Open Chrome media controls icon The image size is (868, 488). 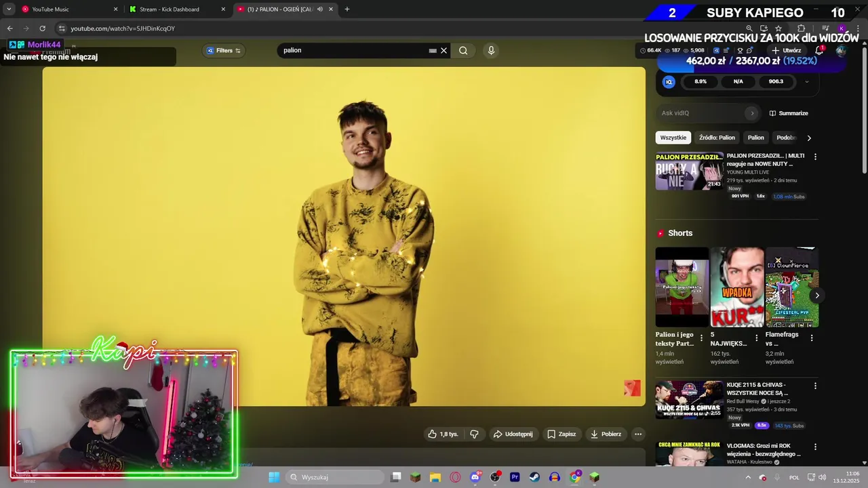pos(825,28)
